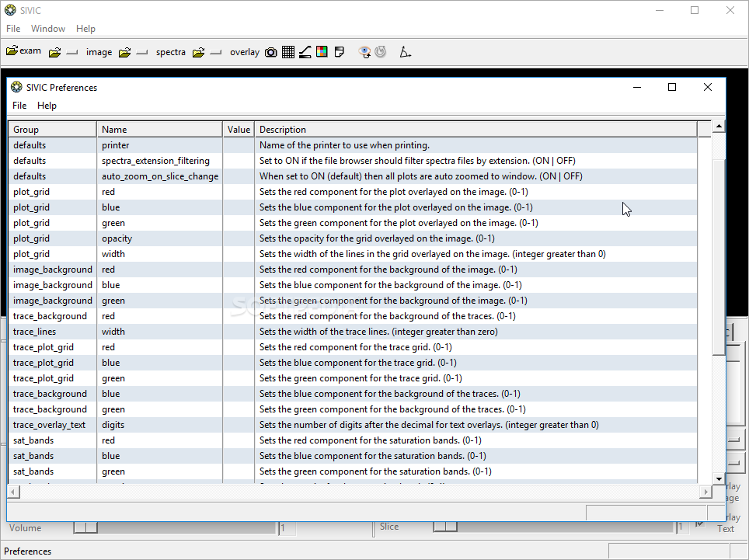Close the SIVIC Preferences window

708,87
